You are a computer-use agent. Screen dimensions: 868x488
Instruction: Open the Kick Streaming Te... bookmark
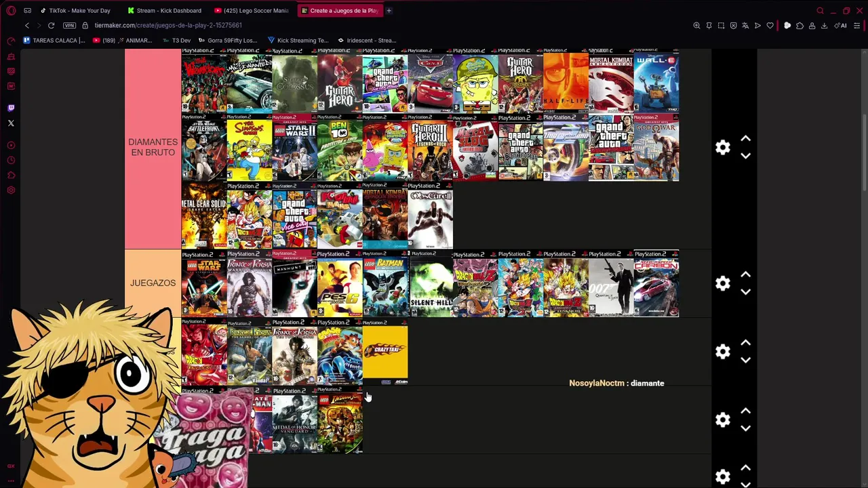tap(298, 40)
